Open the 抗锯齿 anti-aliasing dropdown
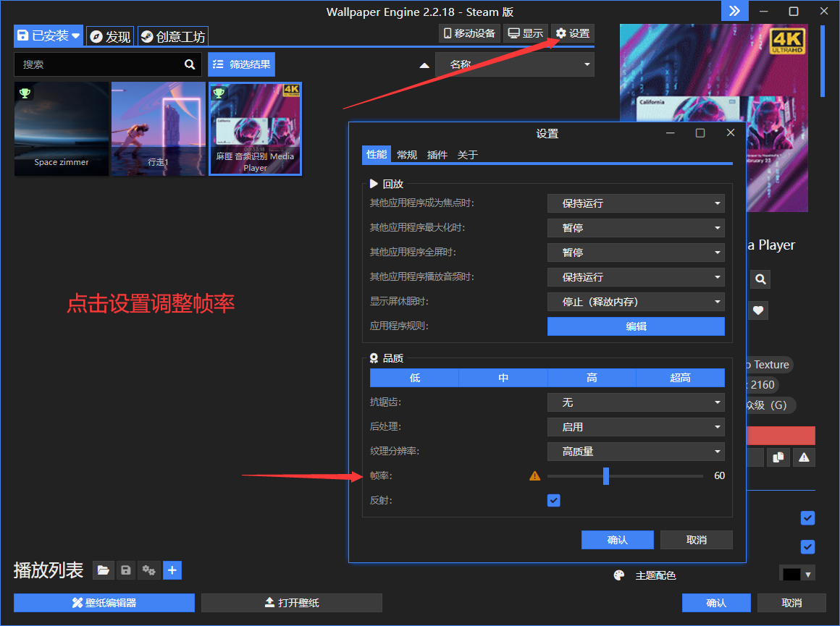 click(x=636, y=402)
